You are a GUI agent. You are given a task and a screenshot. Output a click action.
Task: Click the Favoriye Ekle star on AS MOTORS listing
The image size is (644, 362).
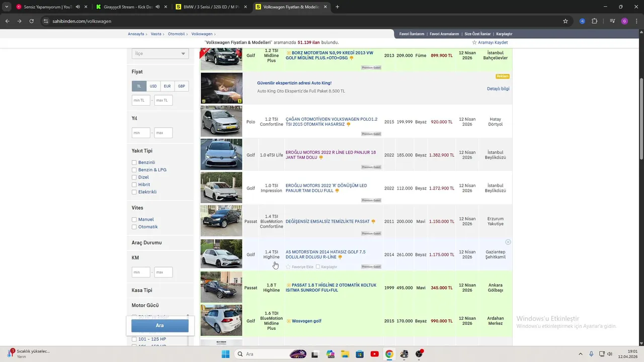(288, 267)
